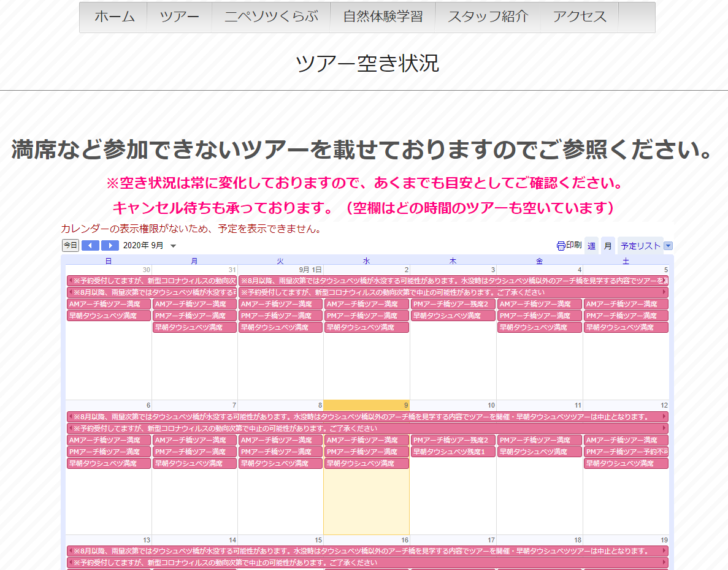Open 早朝タウシュベツ満席 event on August 30
Image resolution: width=728 pixels, height=570 pixels.
pos(109,316)
